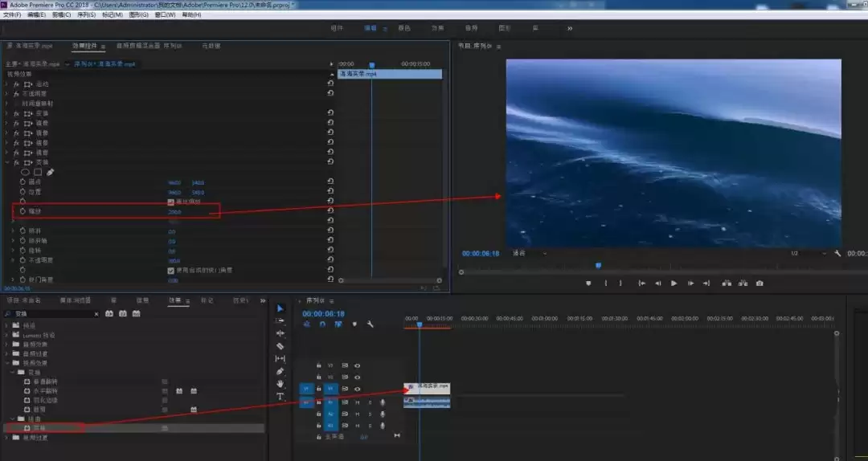This screenshot has height=461, width=868.
Task: Step back one frame in program monitor
Action: [658, 283]
